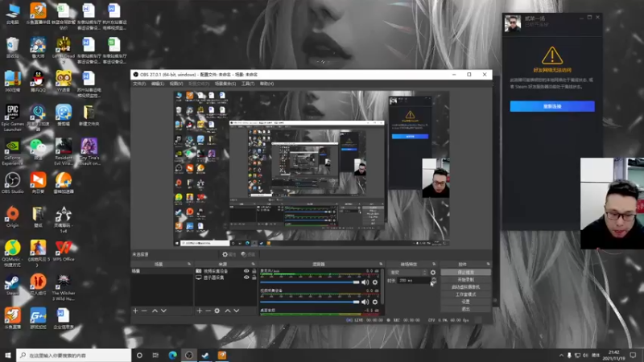Select the GeForce Experience desktop icon
Screen dimensions: 644x362
[x=12, y=152]
